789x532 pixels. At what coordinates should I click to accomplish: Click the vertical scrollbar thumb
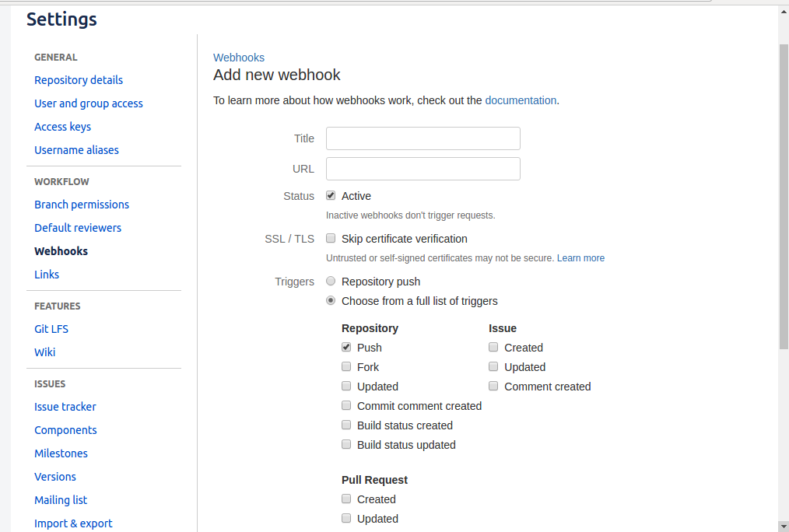click(x=784, y=194)
